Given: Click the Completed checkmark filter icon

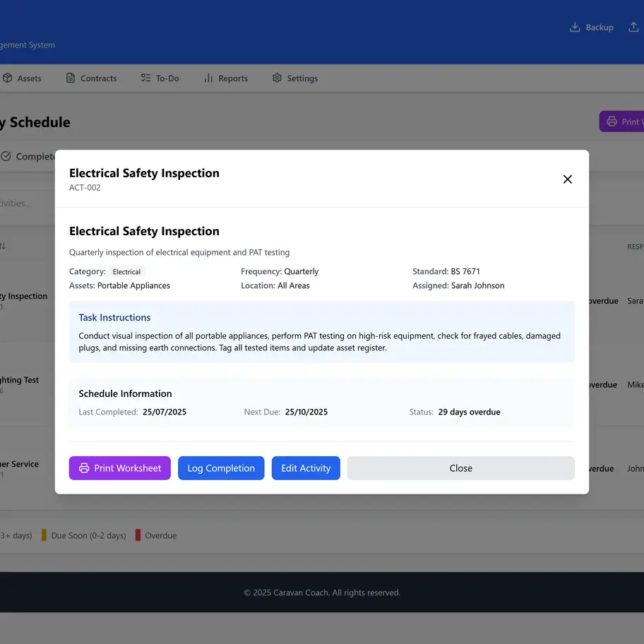Looking at the screenshot, I should [6, 156].
